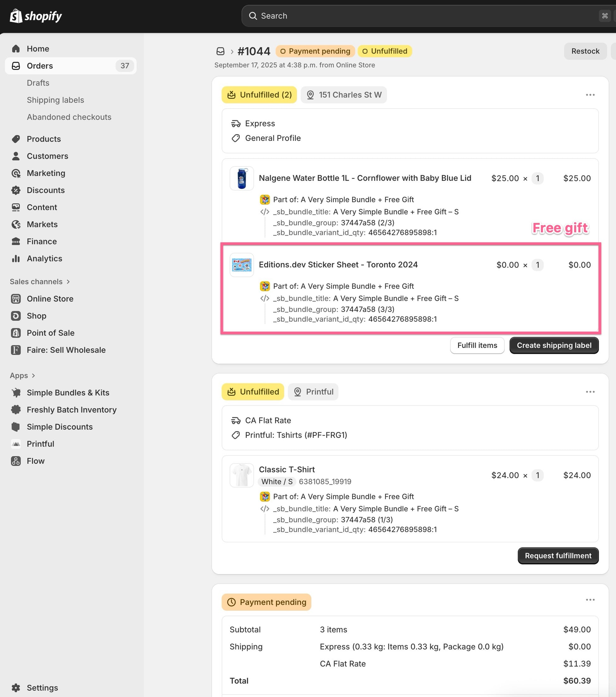
Task: Select Drafts under Orders
Action: [x=38, y=83]
